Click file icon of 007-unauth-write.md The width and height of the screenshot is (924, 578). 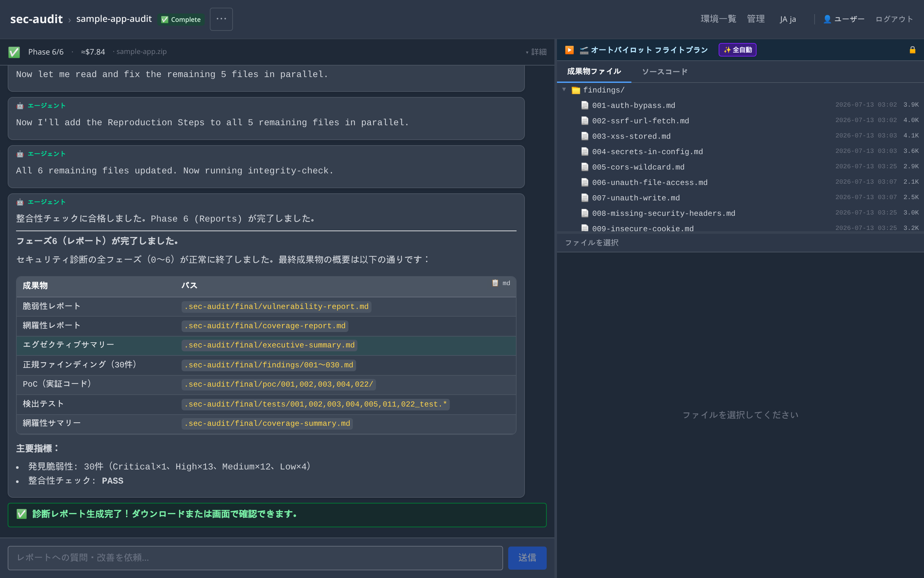click(x=585, y=197)
